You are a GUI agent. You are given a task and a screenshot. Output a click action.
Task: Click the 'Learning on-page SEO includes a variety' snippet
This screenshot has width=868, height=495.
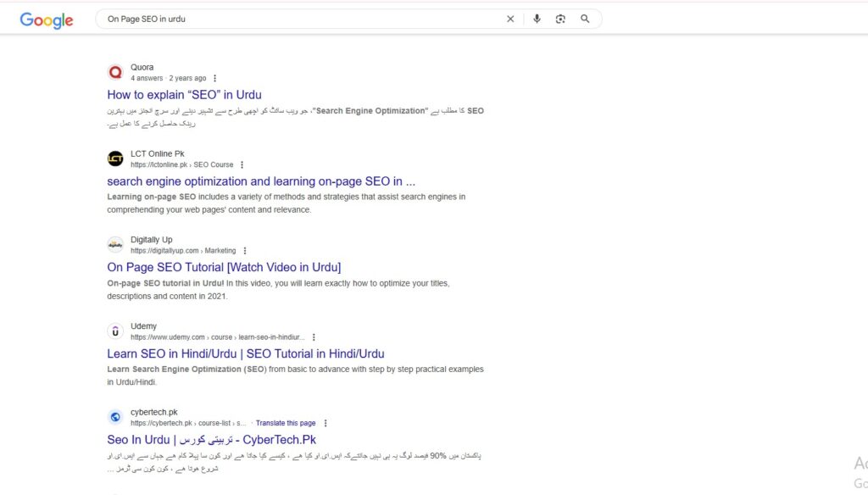[x=287, y=203]
